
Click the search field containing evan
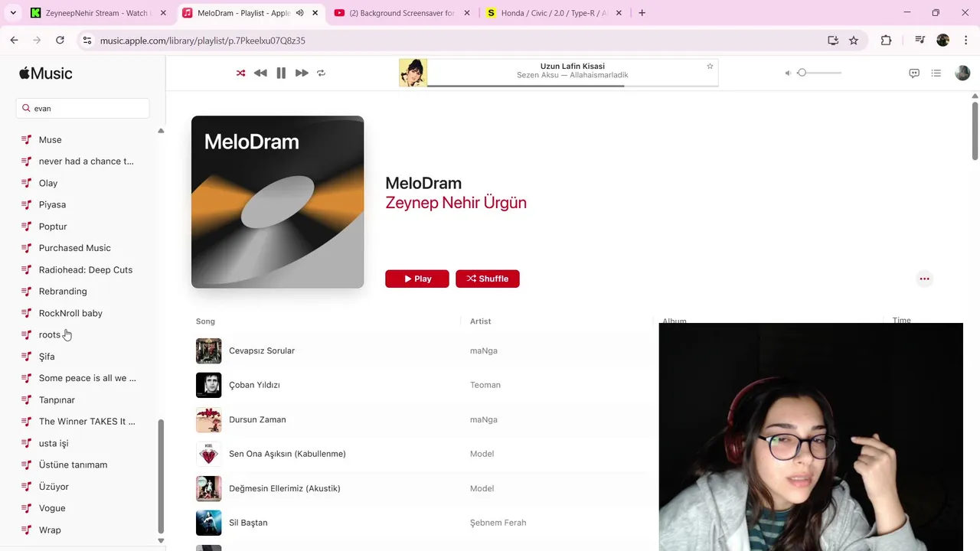[x=83, y=109]
